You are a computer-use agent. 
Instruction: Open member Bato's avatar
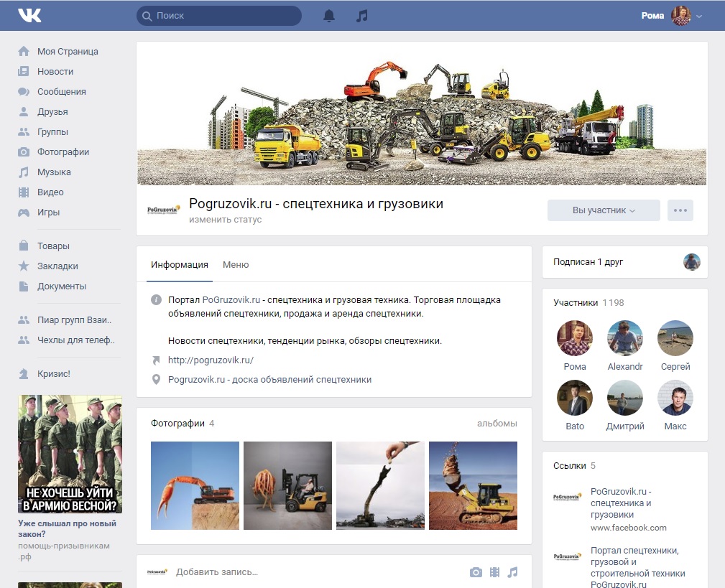tap(575, 398)
